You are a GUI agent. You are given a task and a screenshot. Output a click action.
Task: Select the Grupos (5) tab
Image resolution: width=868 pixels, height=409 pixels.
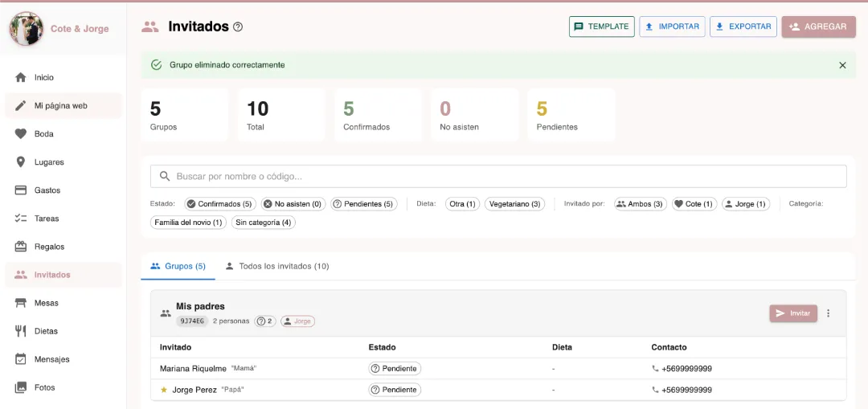coord(178,266)
